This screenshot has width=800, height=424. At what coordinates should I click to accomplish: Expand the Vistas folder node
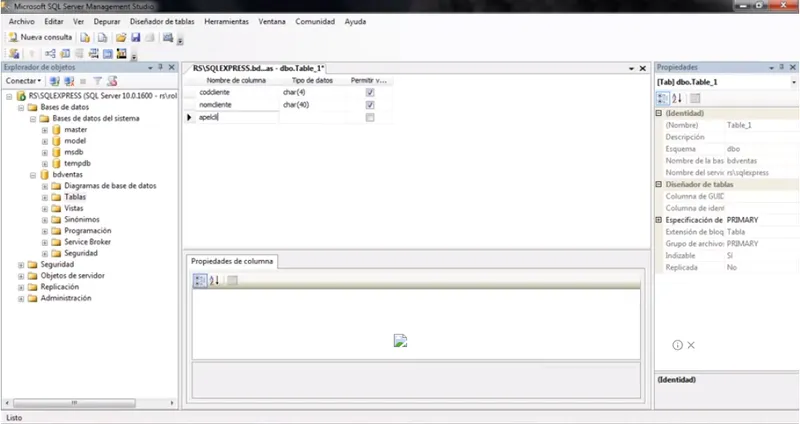44,208
